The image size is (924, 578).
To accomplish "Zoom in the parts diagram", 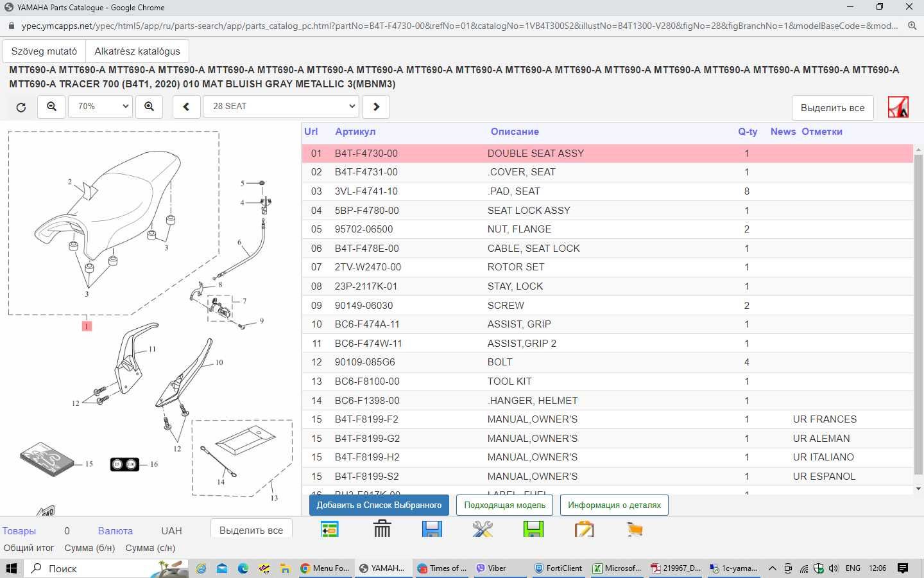I will (x=149, y=107).
